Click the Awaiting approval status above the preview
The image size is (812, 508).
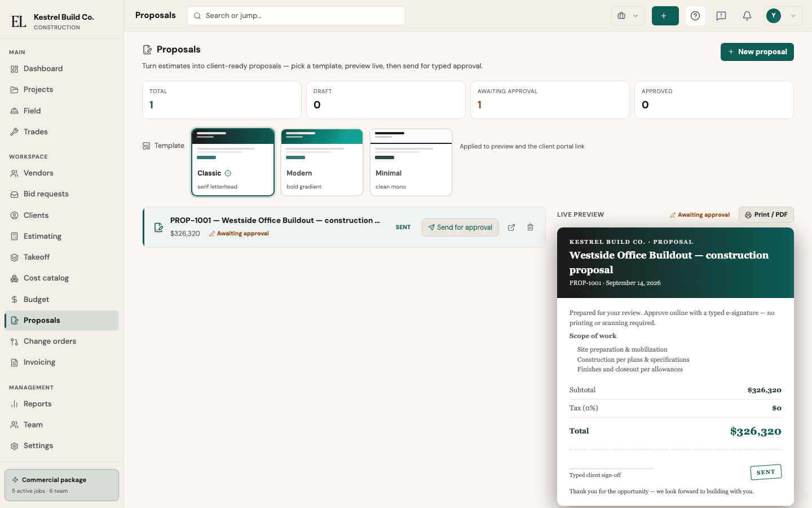coord(700,215)
